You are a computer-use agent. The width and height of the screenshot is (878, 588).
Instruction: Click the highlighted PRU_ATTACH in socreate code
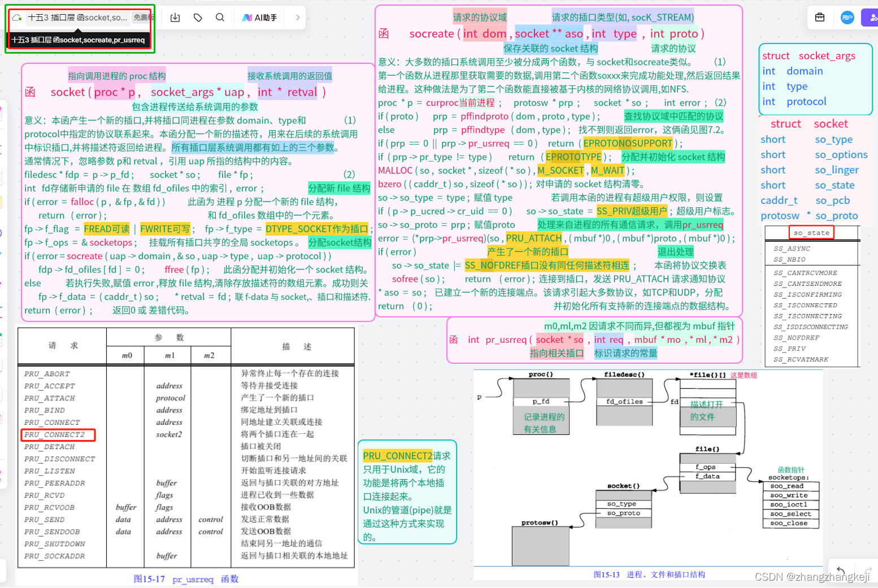click(x=534, y=238)
